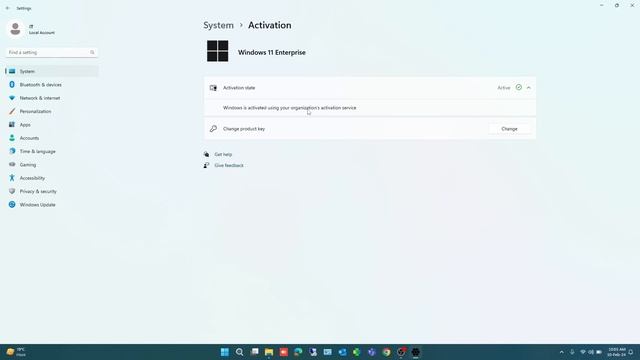640x360 pixels.
Task: Open taskbar Search
Action: tap(240, 352)
